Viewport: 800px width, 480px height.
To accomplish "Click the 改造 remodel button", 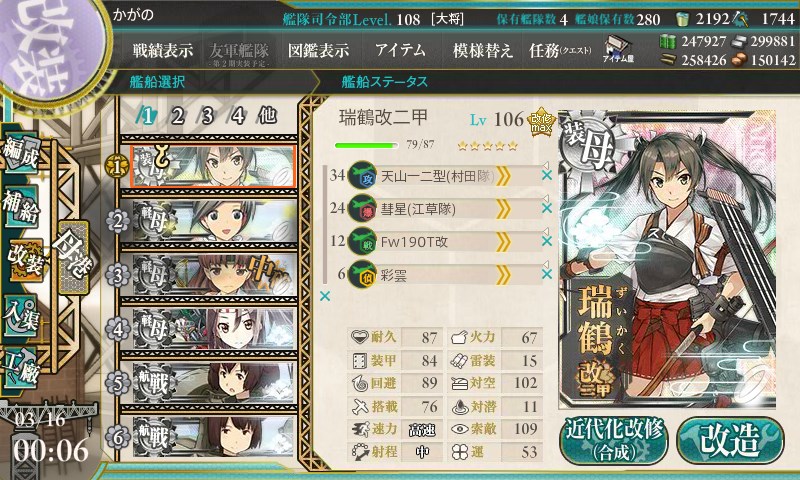I will click(x=730, y=440).
